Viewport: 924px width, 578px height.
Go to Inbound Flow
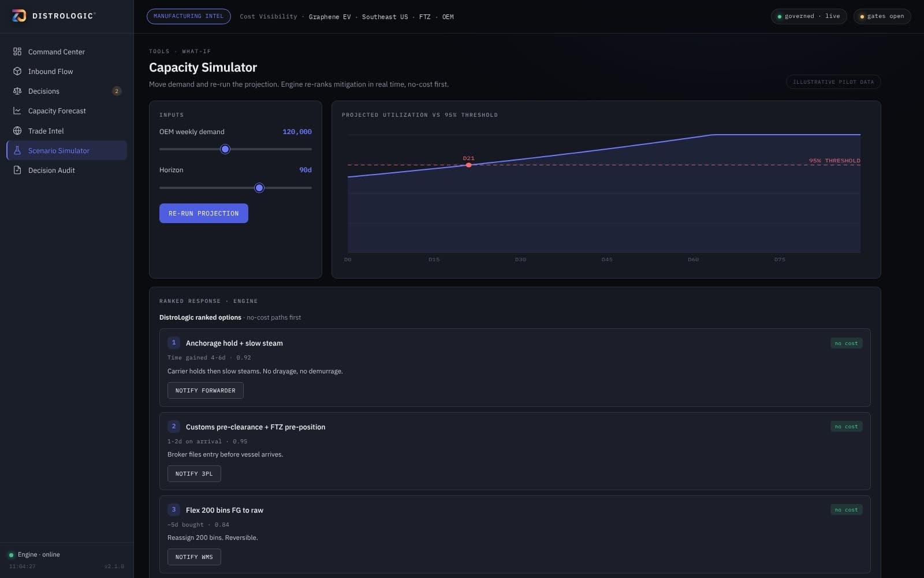(66, 71)
